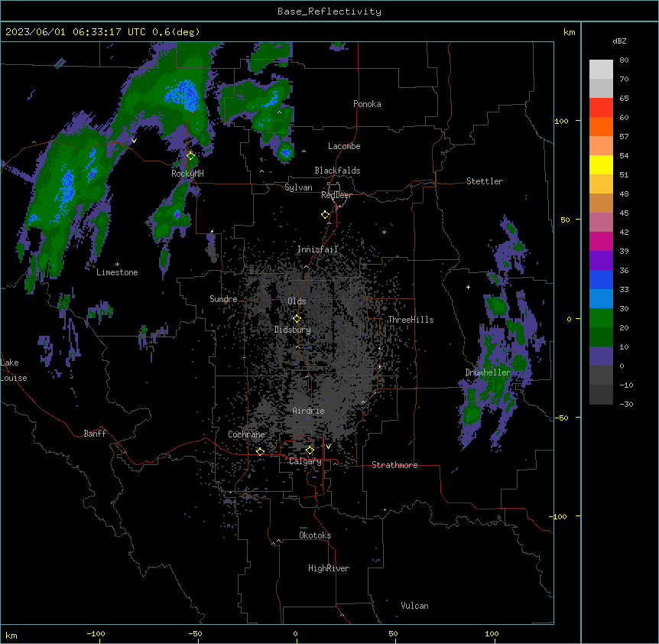Select the light gray 70-80 dBZ swatch
Image resolution: width=659 pixels, height=644 pixels.
point(601,70)
